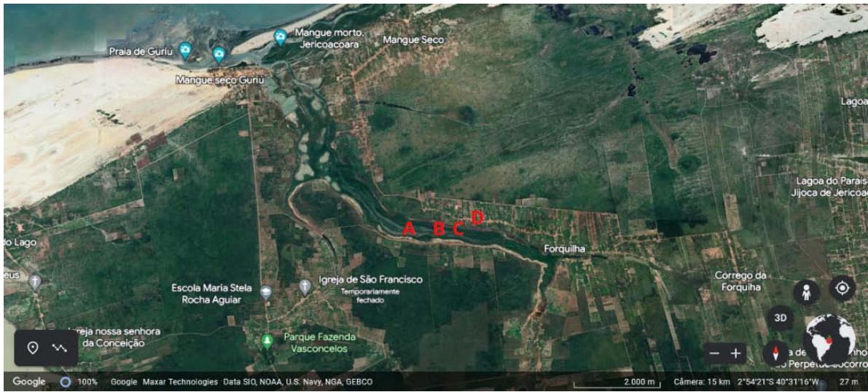
Task: Select the Mangue morto Jericoacoara camera pin
Action: click(280, 37)
